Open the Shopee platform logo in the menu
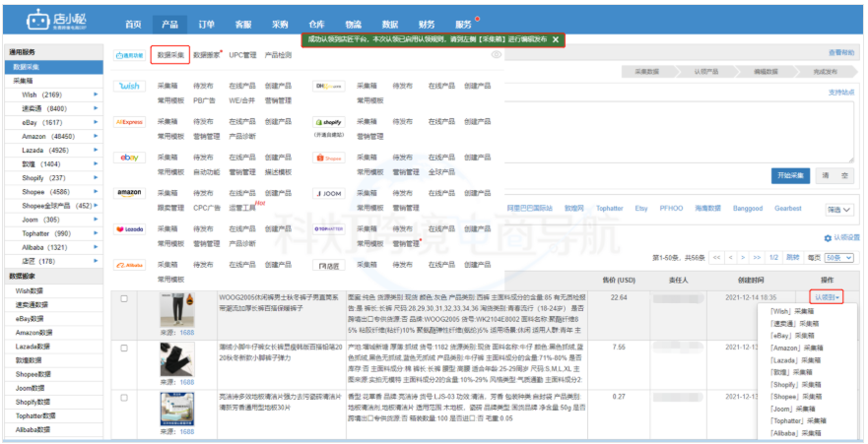Viewport: 868px width, 444px height. [329, 158]
